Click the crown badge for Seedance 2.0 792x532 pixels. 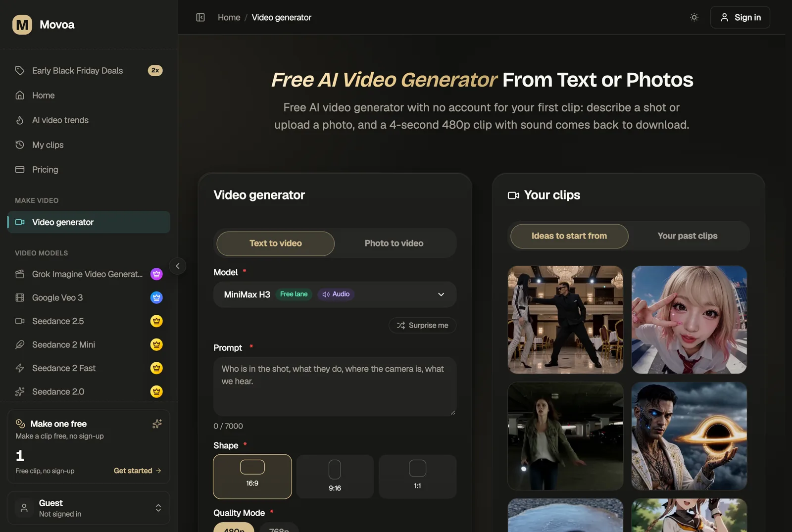click(156, 391)
